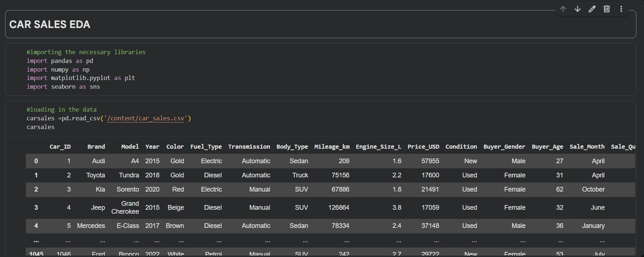The image size is (644, 257).
Task: Click the Mercedes brand cell
Action: [91, 226]
